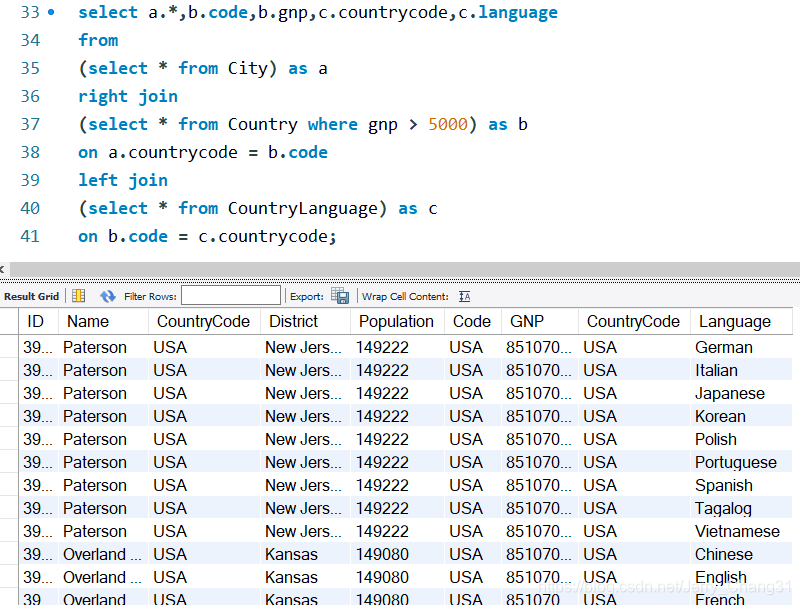The height and width of the screenshot is (605, 800).
Task: Select the Japanese language cell
Action: [741, 393]
